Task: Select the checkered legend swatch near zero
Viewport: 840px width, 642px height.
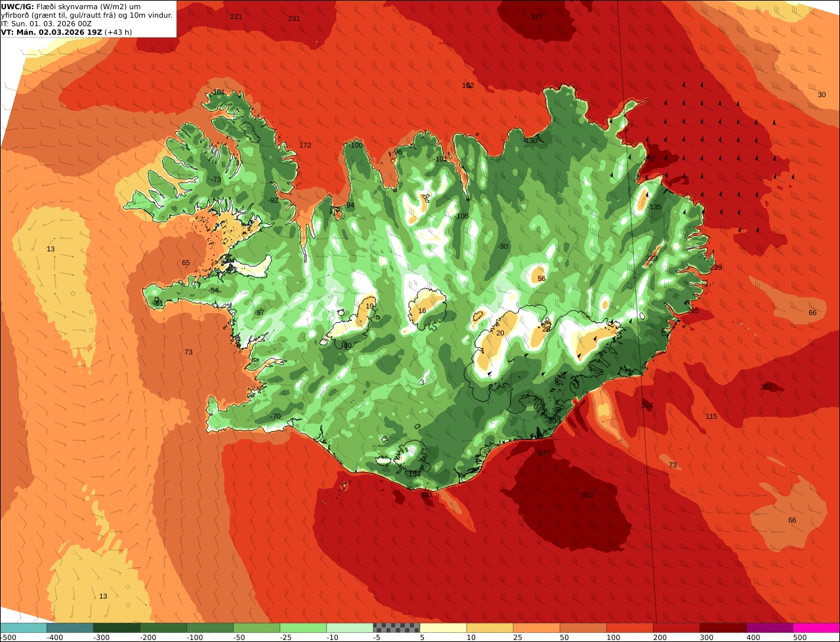Action: [396, 628]
